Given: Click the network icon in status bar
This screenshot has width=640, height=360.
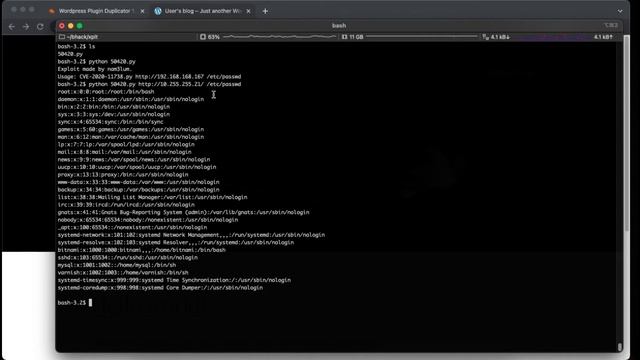Looking at the screenshot, I should [x=485, y=37].
